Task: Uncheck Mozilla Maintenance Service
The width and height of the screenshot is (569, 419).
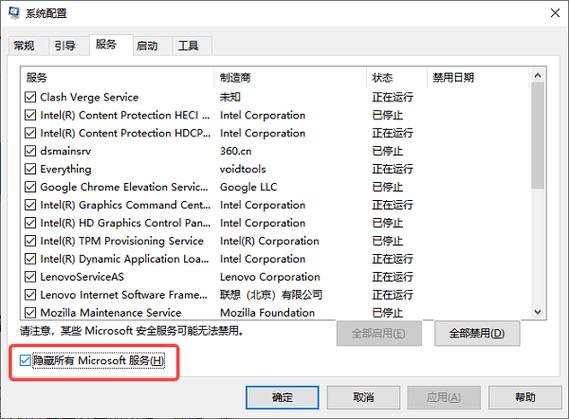Action: click(x=30, y=313)
